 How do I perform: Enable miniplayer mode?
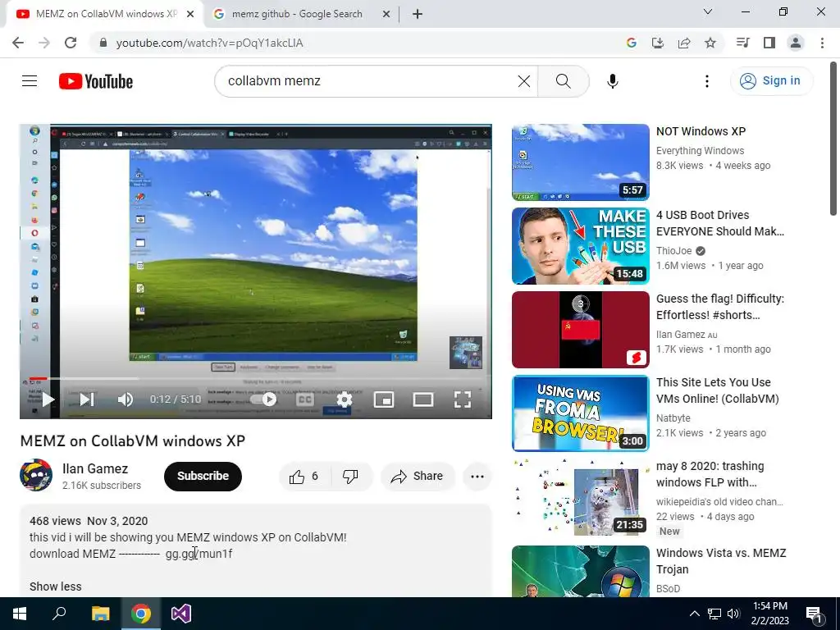tap(384, 399)
